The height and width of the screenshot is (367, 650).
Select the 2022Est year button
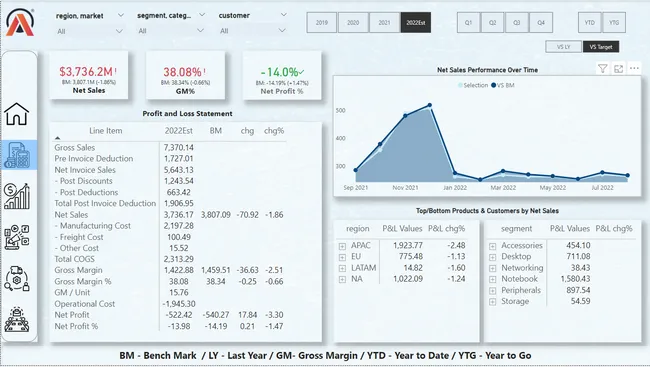click(416, 22)
